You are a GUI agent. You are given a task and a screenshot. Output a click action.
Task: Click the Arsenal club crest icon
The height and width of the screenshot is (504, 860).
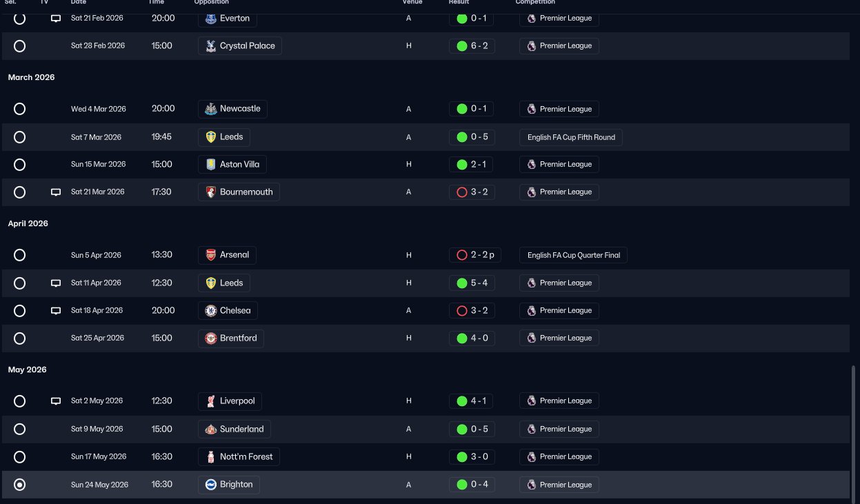[x=211, y=255]
